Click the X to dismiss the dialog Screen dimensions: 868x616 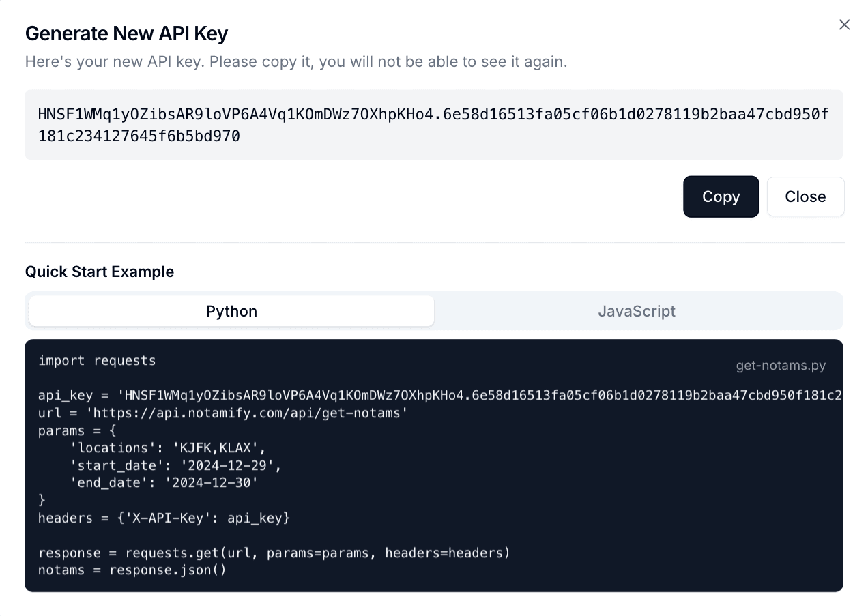click(844, 25)
